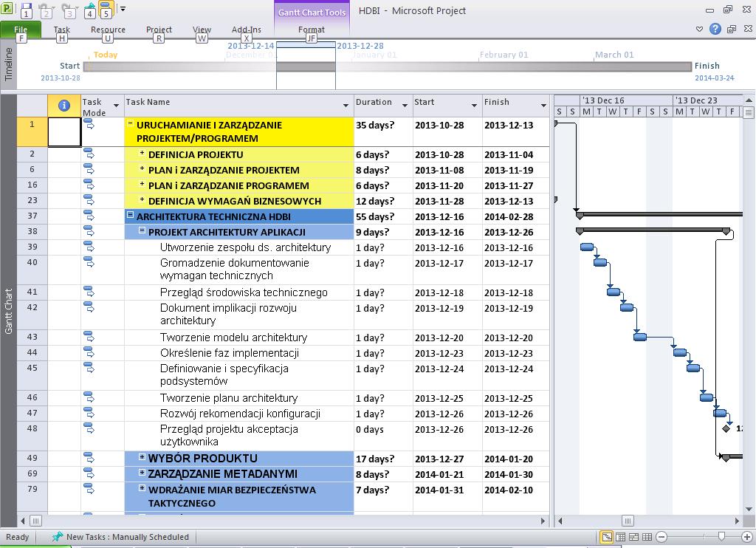
Task: Click task mode icon for row 37
Action: [89, 216]
